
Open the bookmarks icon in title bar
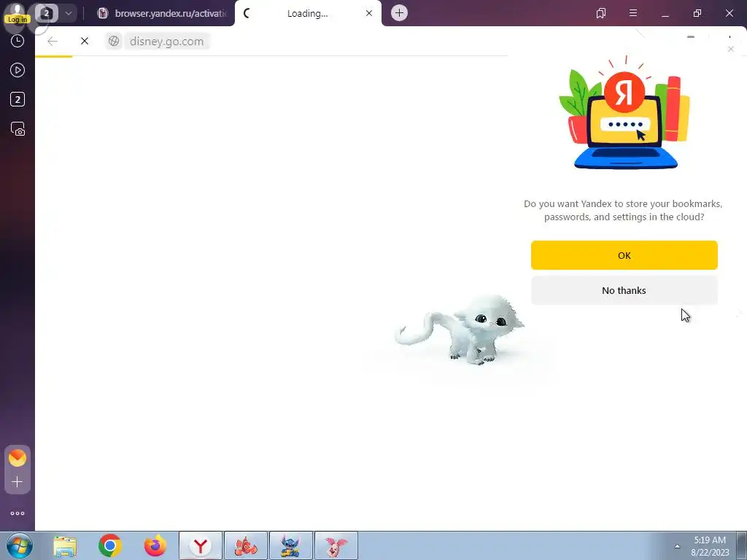pyautogui.click(x=601, y=13)
